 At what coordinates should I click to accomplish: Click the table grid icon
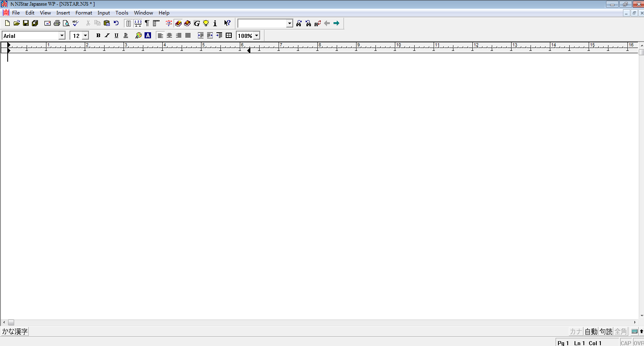click(229, 35)
